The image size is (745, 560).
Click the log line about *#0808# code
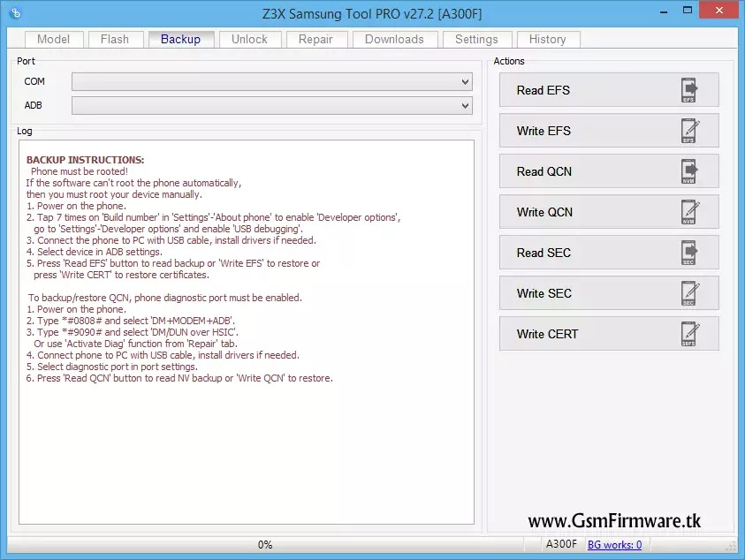tap(131, 321)
